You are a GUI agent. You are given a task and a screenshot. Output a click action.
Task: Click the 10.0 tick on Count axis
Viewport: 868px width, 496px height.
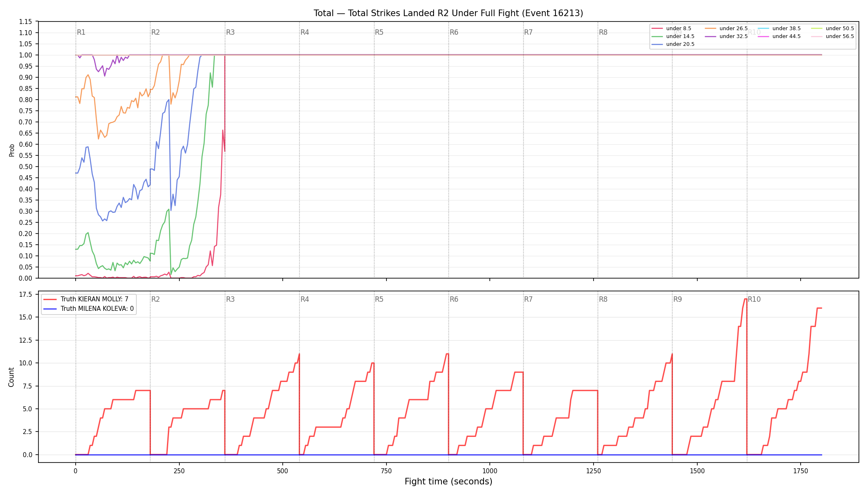point(26,363)
